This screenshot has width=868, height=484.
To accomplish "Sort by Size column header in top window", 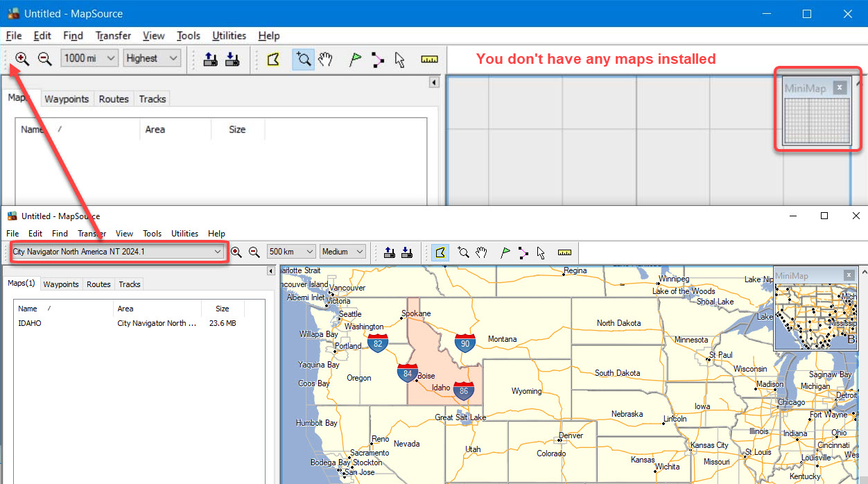I will point(238,129).
